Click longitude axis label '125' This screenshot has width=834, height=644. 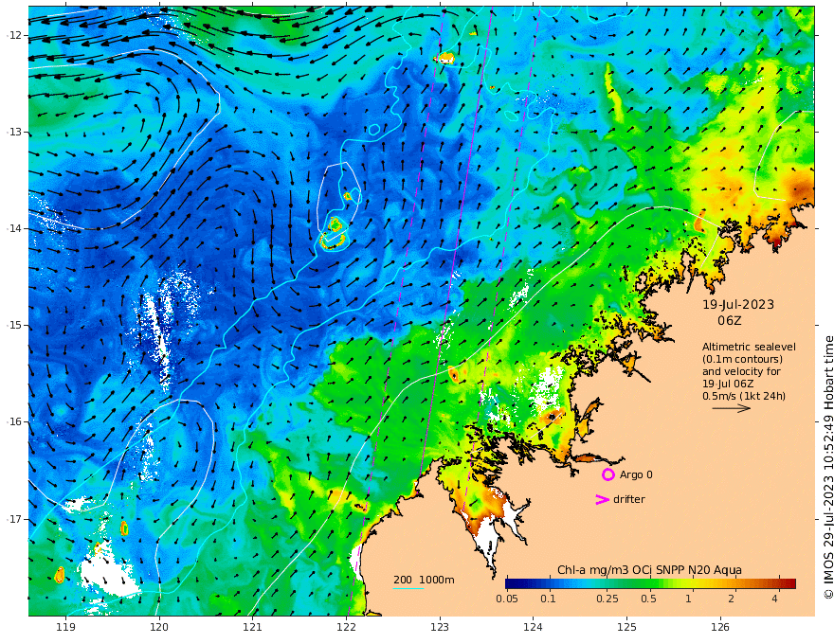pos(626,628)
